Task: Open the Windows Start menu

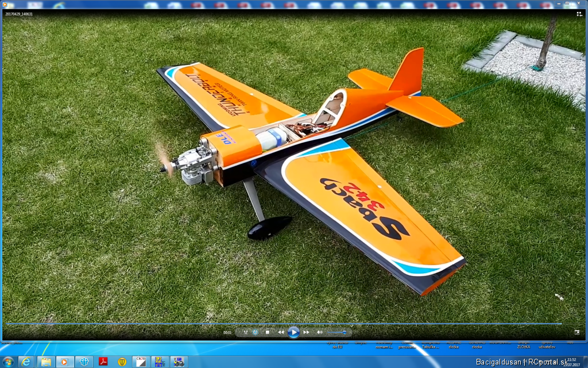Action: pos(8,362)
